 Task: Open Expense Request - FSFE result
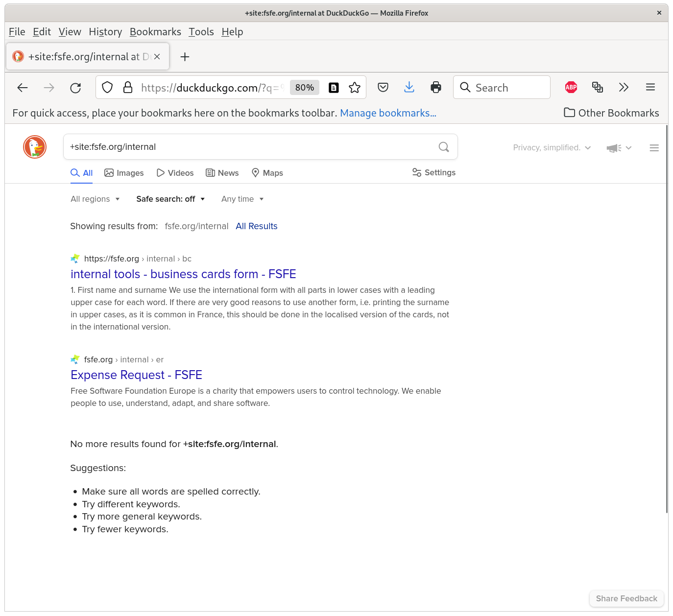click(136, 375)
